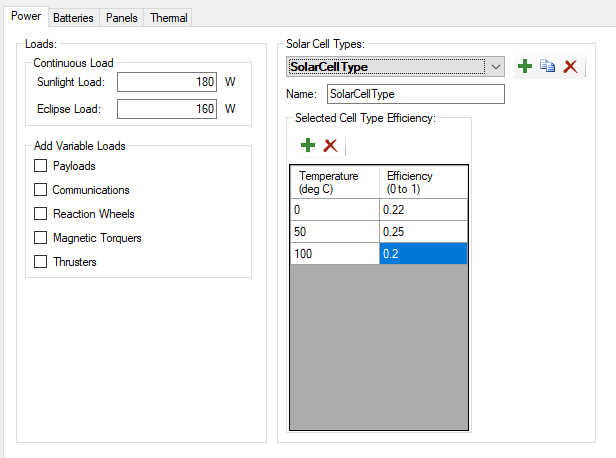Remove the selected efficiency row
This screenshot has height=458, width=616.
coord(330,146)
